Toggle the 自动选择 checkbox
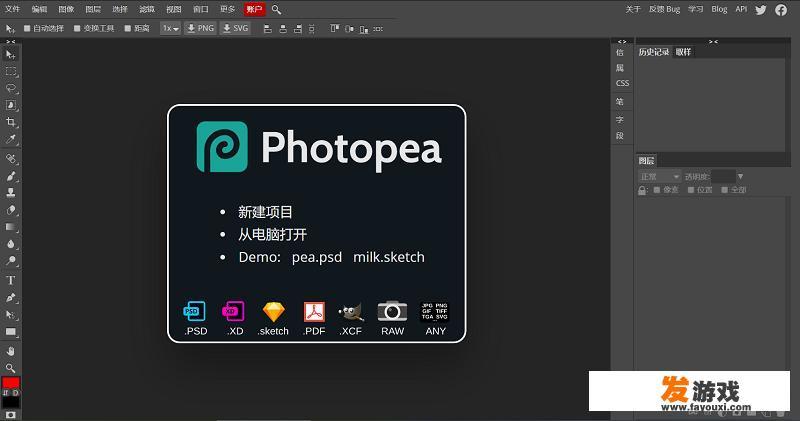The width and height of the screenshot is (800, 421). 28,29
